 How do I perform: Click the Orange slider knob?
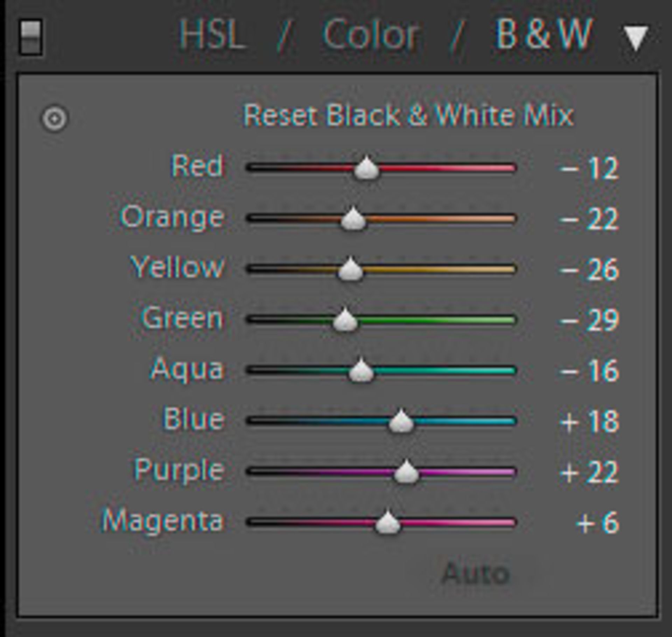tap(353, 219)
